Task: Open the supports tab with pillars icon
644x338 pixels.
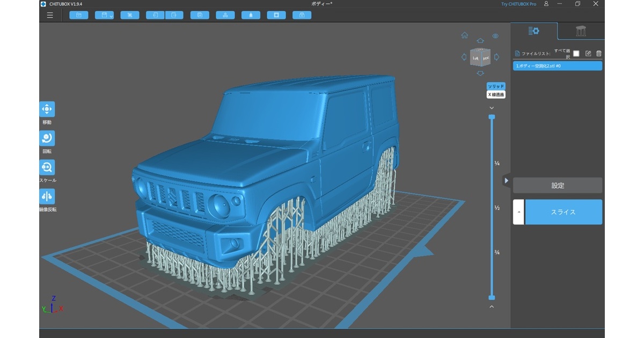Action: [581, 31]
